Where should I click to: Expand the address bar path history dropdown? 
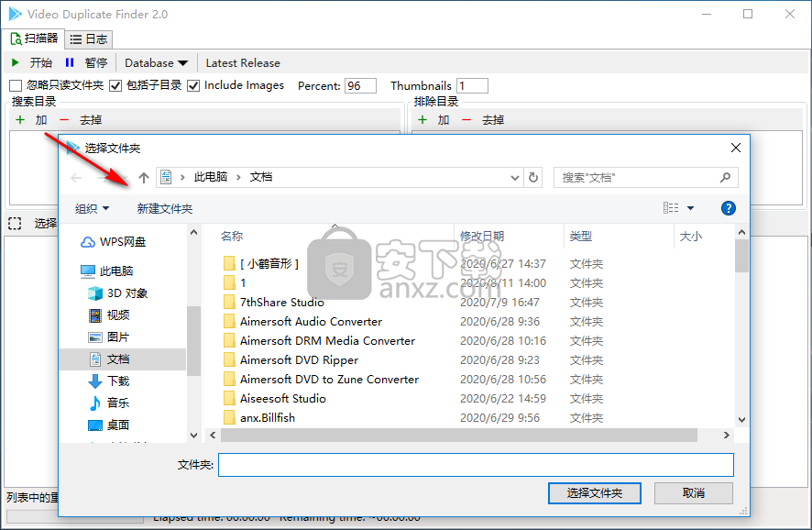click(514, 177)
